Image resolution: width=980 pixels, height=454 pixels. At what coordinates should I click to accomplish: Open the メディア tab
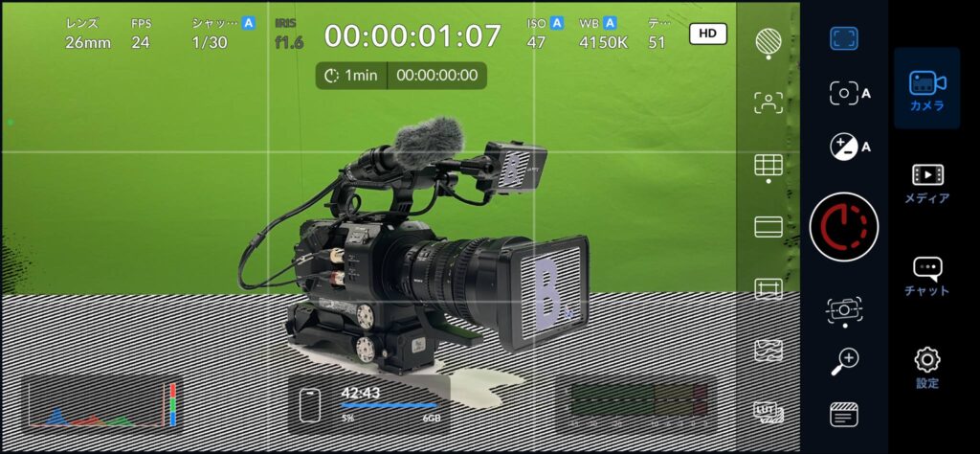click(926, 184)
